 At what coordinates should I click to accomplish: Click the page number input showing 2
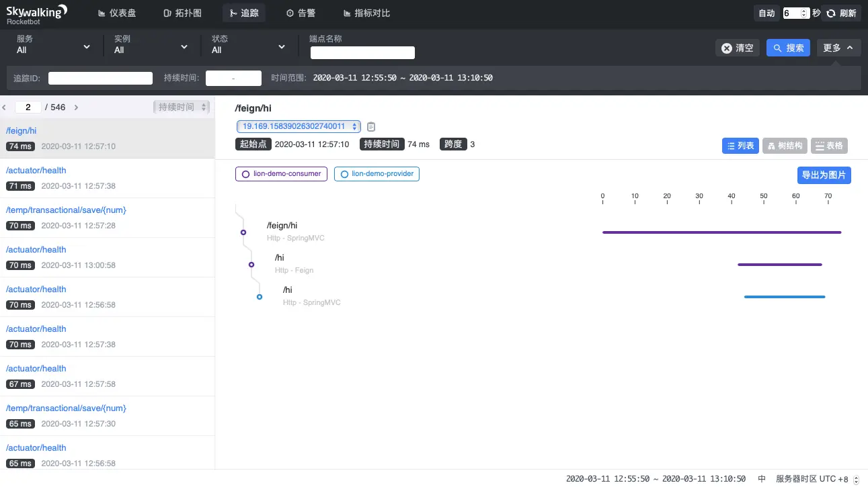click(28, 107)
